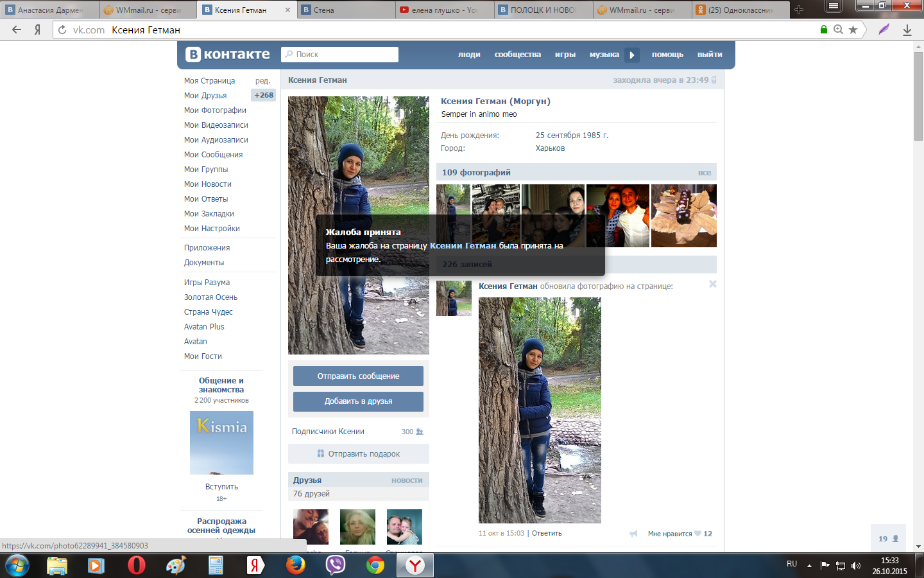Open 'Мои Настройки' in sidebar
The height and width of the screenshot is (578, 924).
click(212, 229)
